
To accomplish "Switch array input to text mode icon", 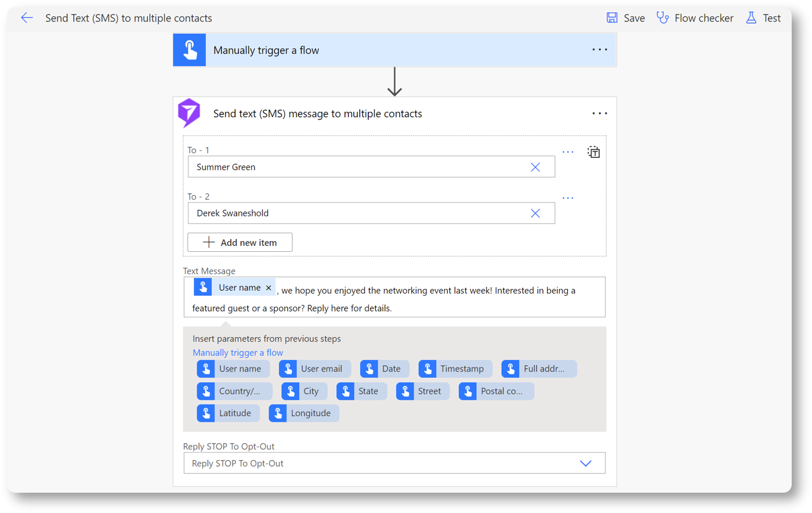I will point(593,152).
